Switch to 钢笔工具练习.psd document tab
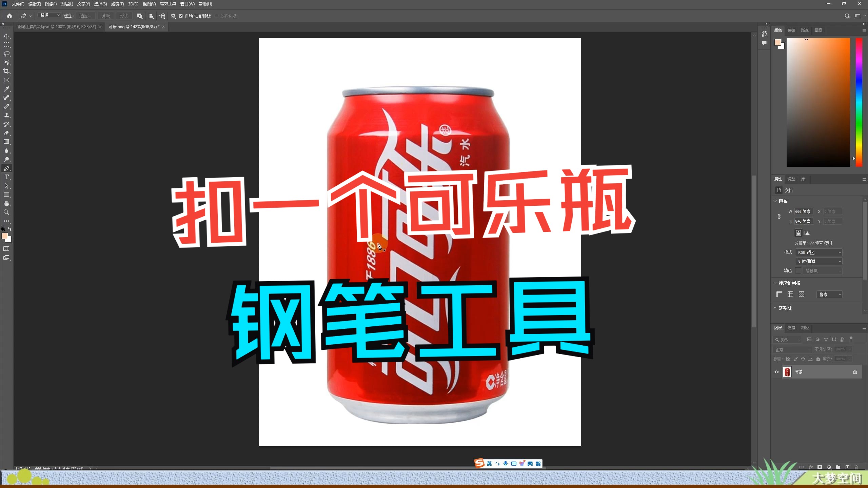868x488 pixels. click(57, 27)
